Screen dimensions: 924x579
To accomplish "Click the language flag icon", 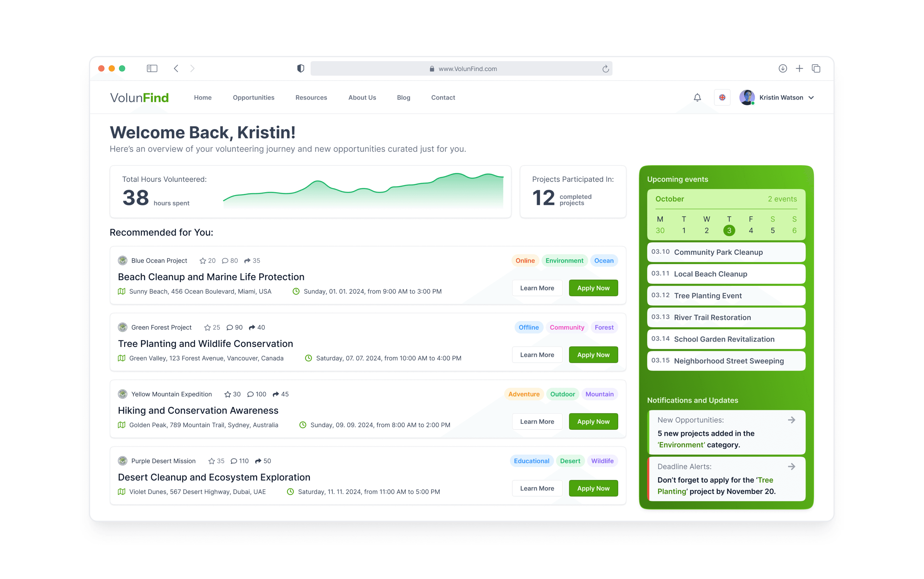I will pos(722,97).
